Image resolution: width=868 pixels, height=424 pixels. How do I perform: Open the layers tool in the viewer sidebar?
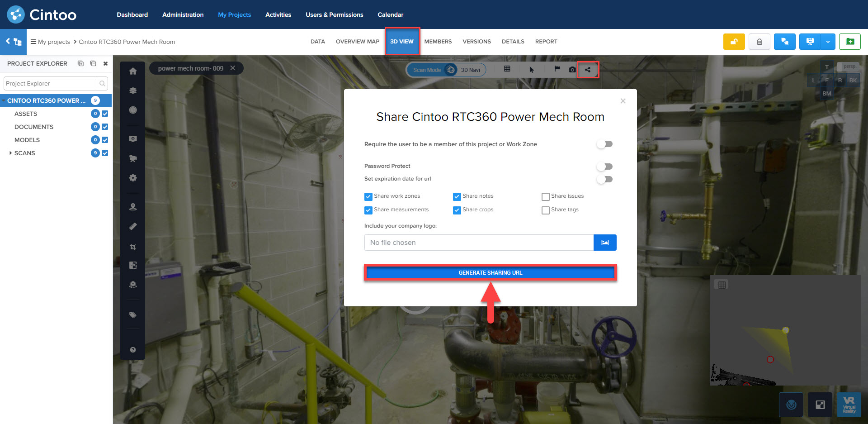pos(133,91)
